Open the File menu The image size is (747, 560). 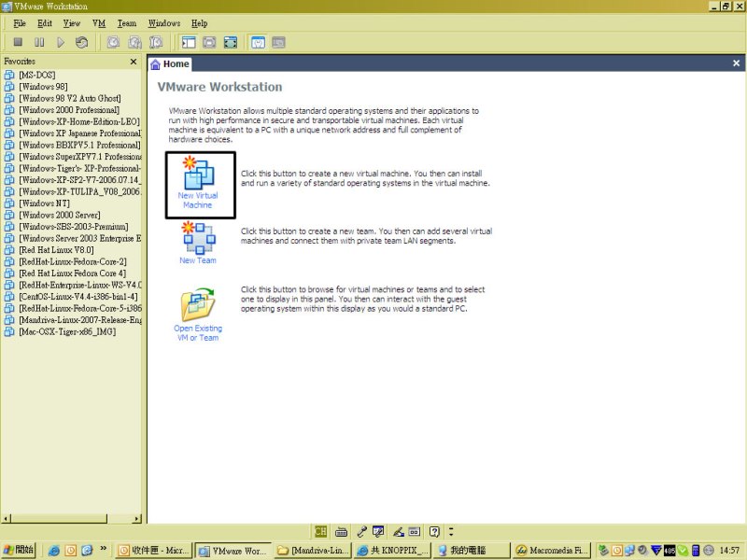pos(20,22)
